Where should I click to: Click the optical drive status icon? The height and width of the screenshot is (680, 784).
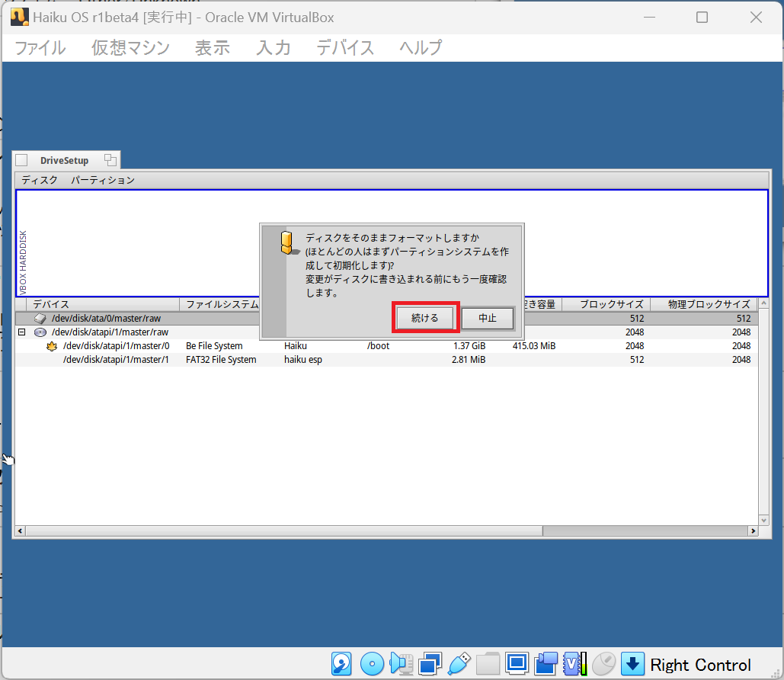(x=372, y=664)
